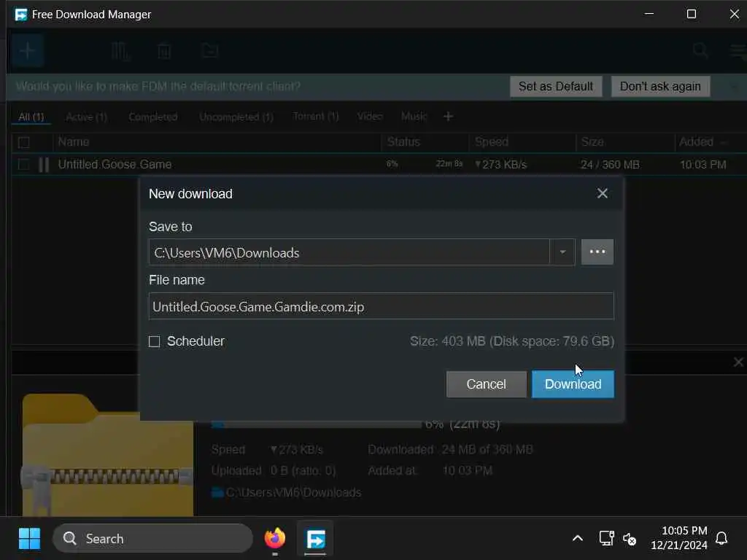Click the zip folder thumbnail in details panel

click(108, 455)
